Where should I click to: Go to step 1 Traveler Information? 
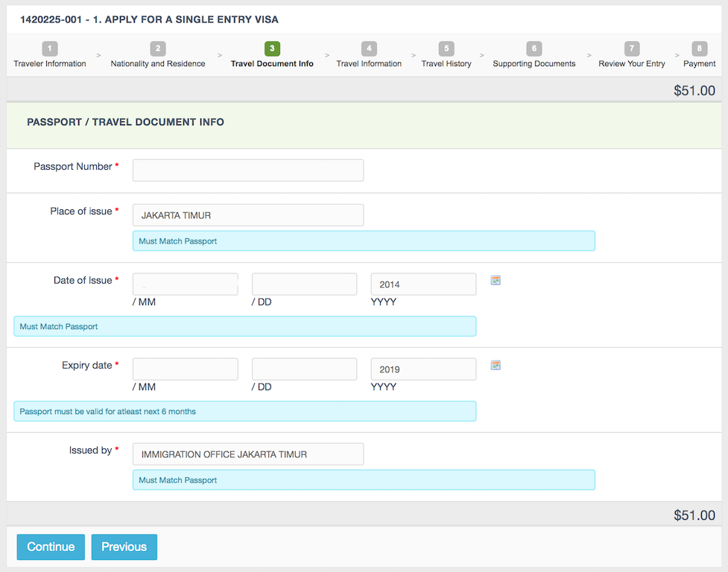[50, 56]
